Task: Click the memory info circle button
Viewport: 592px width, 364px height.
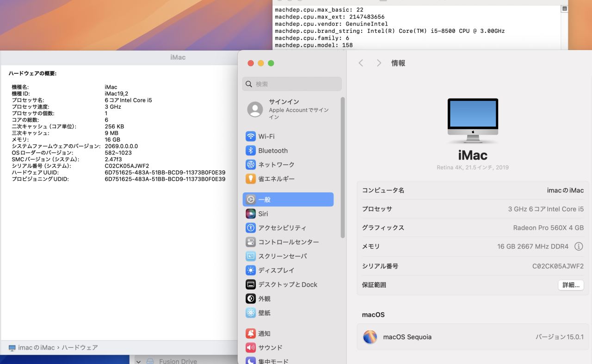Action: pyautogui.click(x=578, y=247)
